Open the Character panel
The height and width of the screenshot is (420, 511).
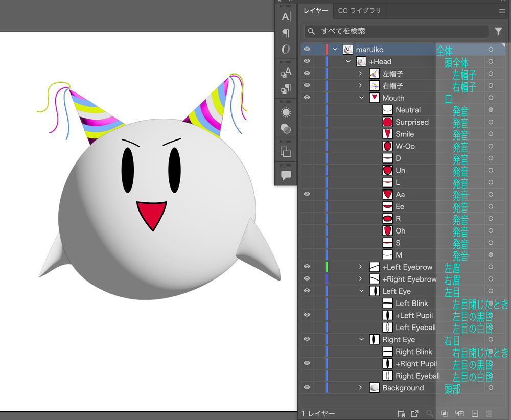pos(286,16)
